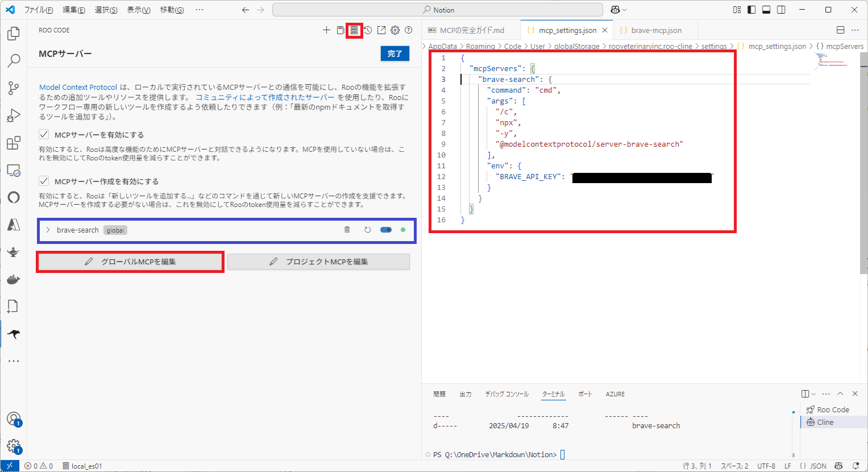
Task: Open the ファイル menu
Action: point(39,10)
